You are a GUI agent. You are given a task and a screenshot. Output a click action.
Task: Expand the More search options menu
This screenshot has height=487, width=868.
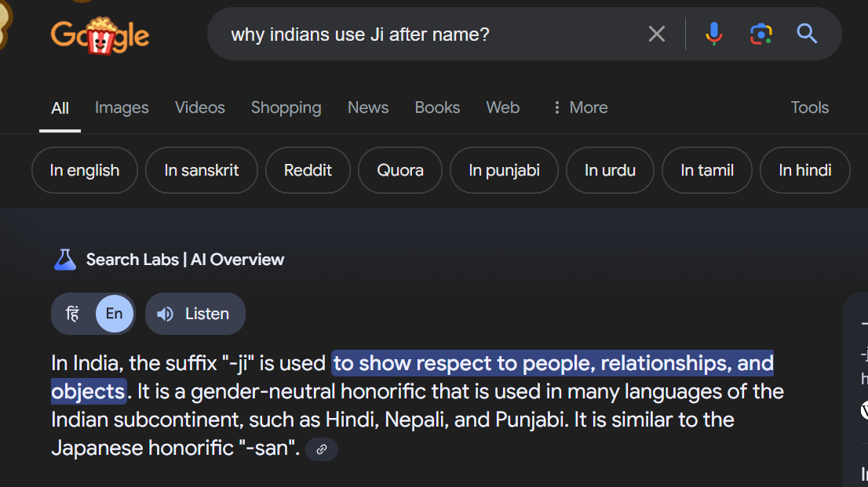click(580, 107)
